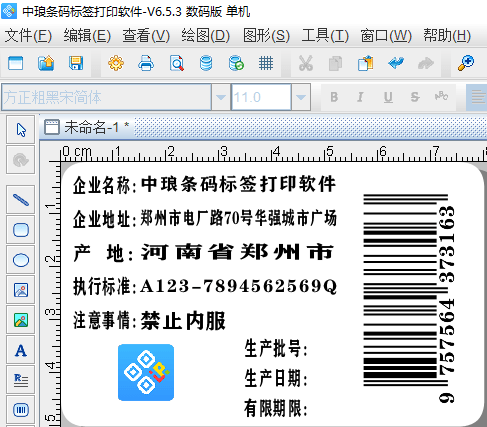Select the vector image insert tool

point(21,290)
